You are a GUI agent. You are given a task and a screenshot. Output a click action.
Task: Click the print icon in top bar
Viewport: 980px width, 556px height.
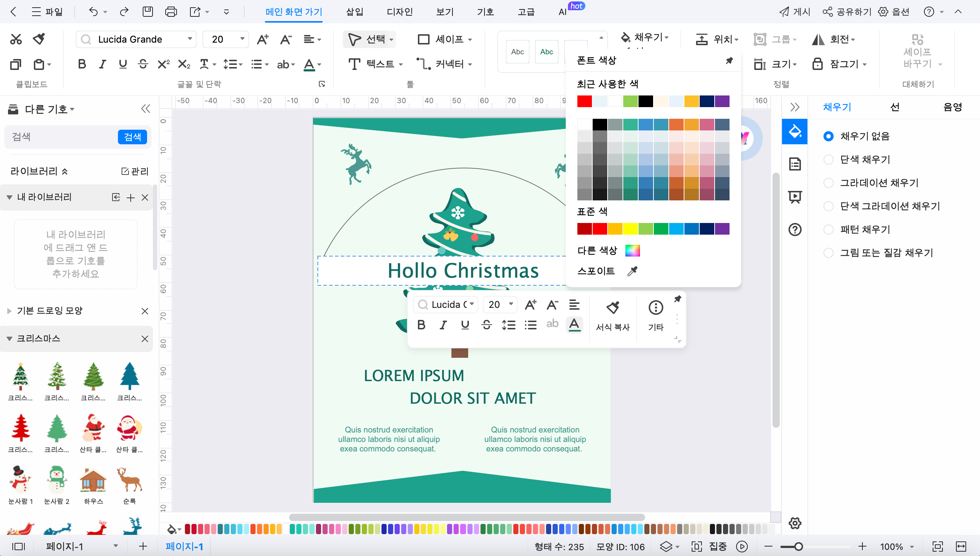tap(171, 12)
